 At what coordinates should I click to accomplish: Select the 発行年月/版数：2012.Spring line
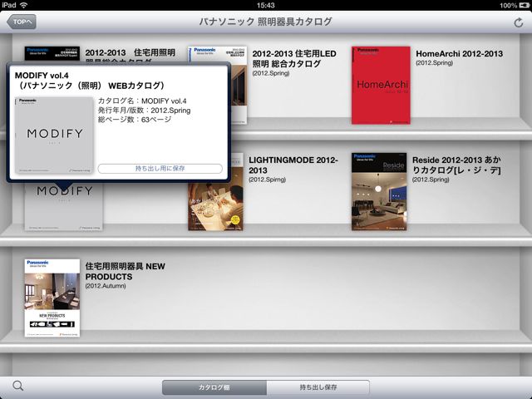pyautogui.click(x=144, y=111)
